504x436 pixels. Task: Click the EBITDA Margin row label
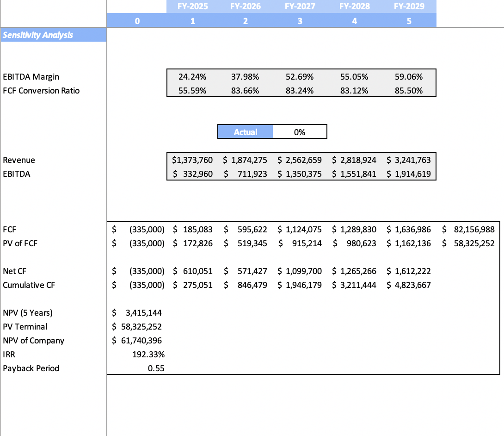[29, 76]
